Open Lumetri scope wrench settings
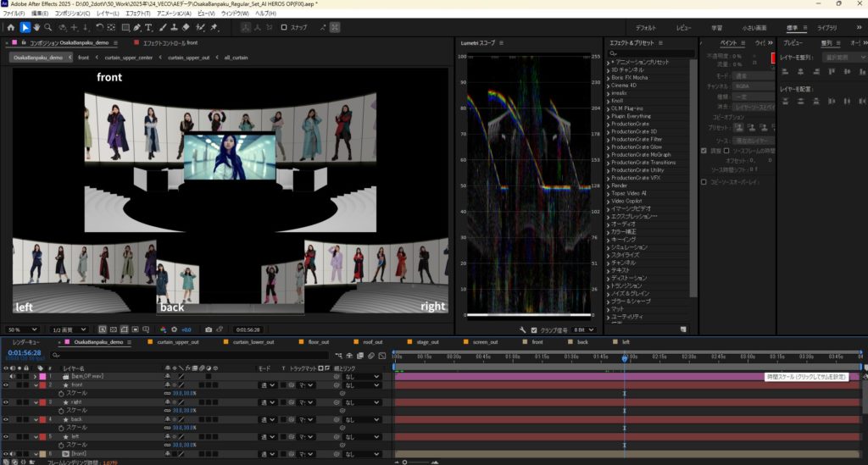The image size is (868, 465). click(x=523, y=329)
